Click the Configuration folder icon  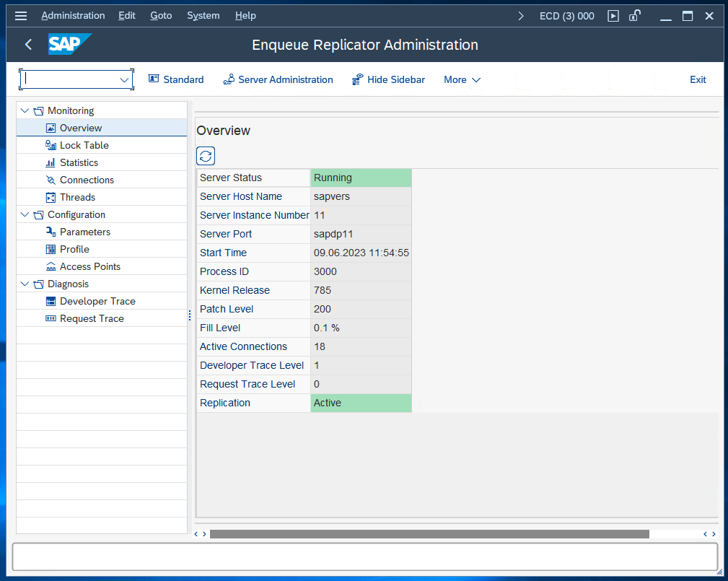[38, 215]
